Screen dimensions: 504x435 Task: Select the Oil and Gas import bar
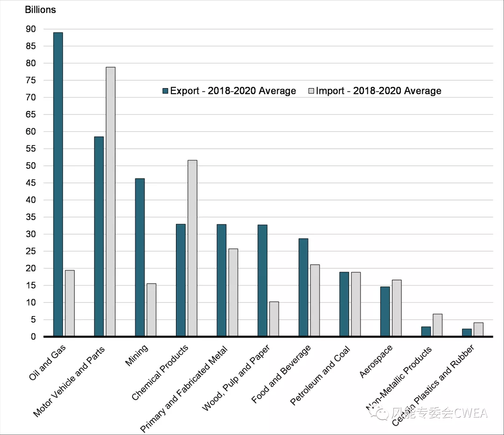pos(70,303)
